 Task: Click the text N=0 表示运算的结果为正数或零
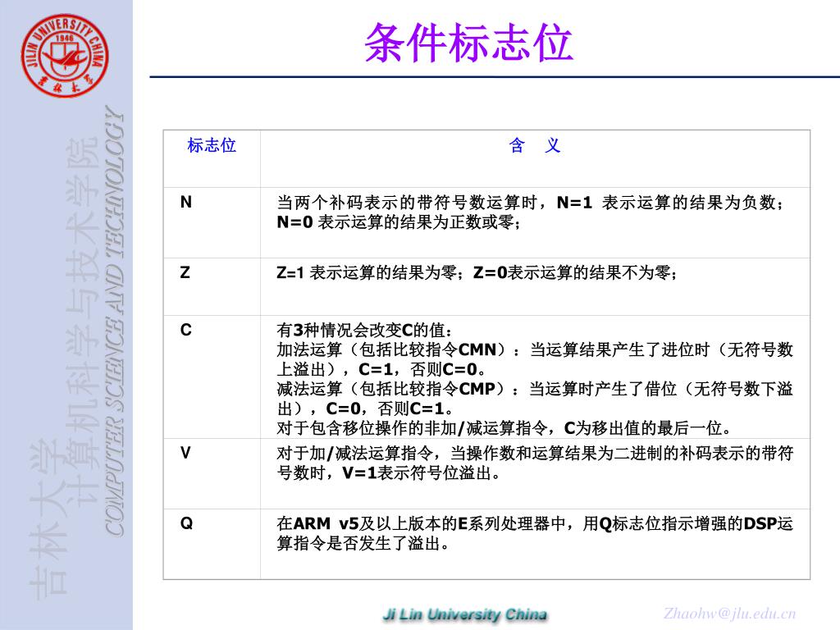pos(398,221)
